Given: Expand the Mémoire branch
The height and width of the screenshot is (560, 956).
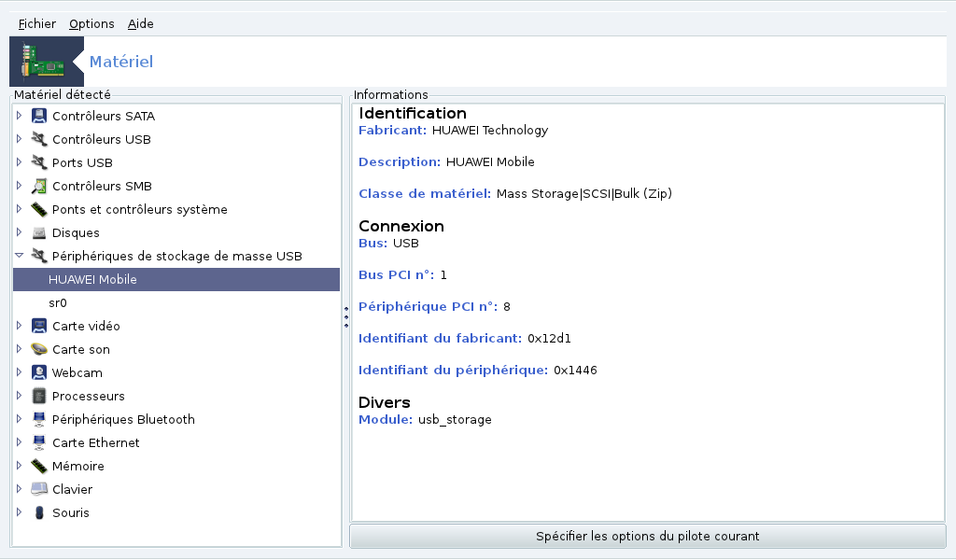Looking at the screenshot, I should (19, 466).
